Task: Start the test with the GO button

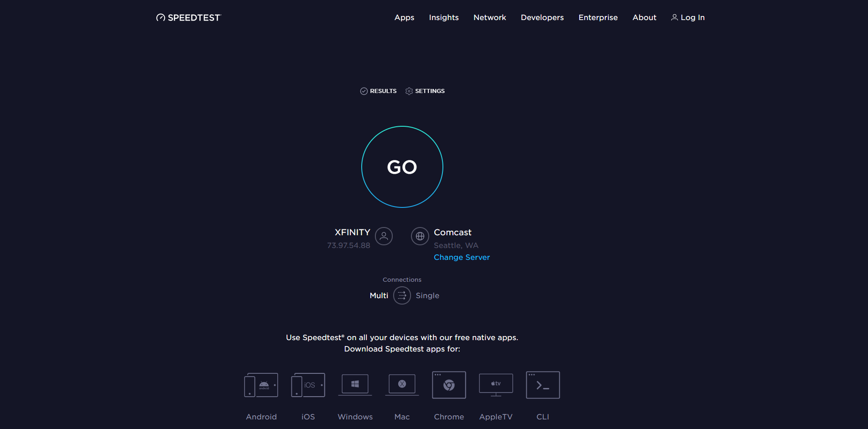Action: tap(402, 167)
